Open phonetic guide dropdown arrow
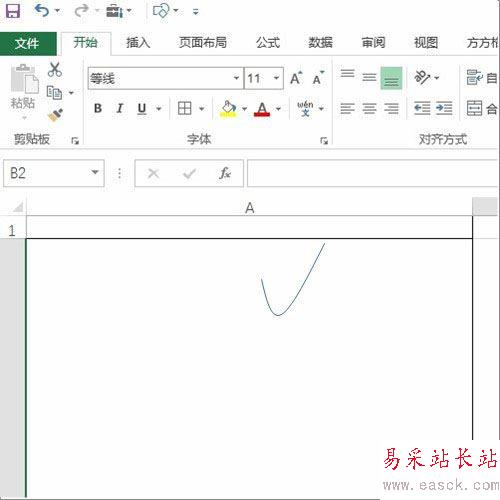Screen dimensions: 500x500 point(321,109)
